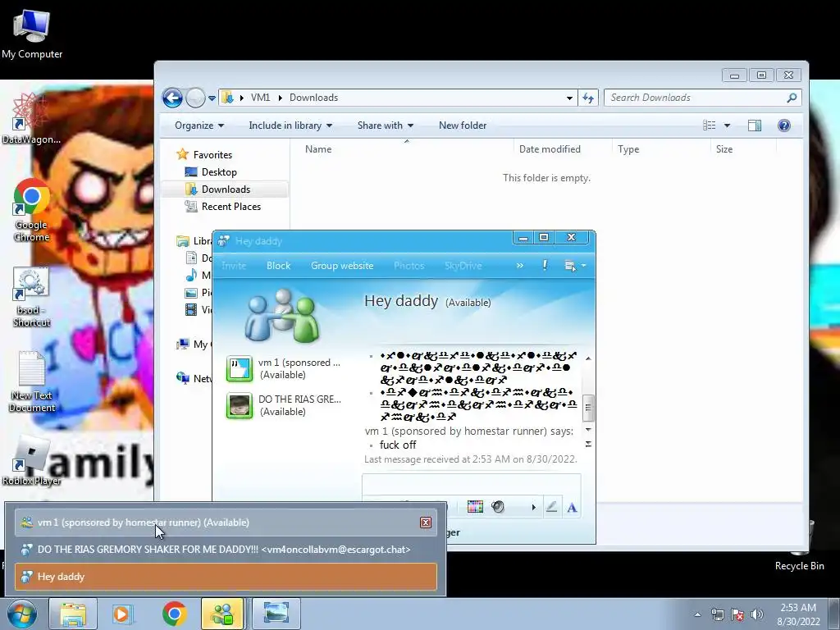Toggle the explorer preview pane
The image size is (840, 630).
click(x=755, y=126)
